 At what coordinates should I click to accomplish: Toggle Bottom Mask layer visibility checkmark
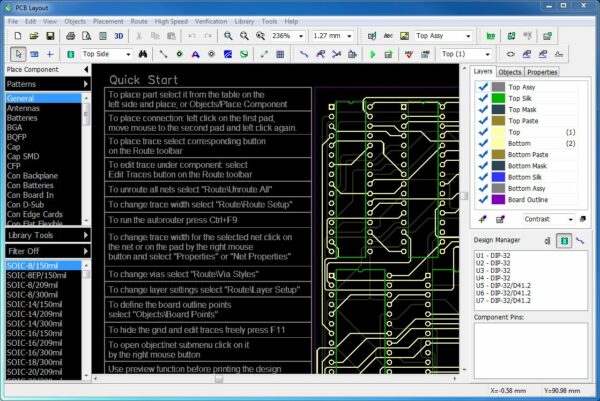(482, 165)
